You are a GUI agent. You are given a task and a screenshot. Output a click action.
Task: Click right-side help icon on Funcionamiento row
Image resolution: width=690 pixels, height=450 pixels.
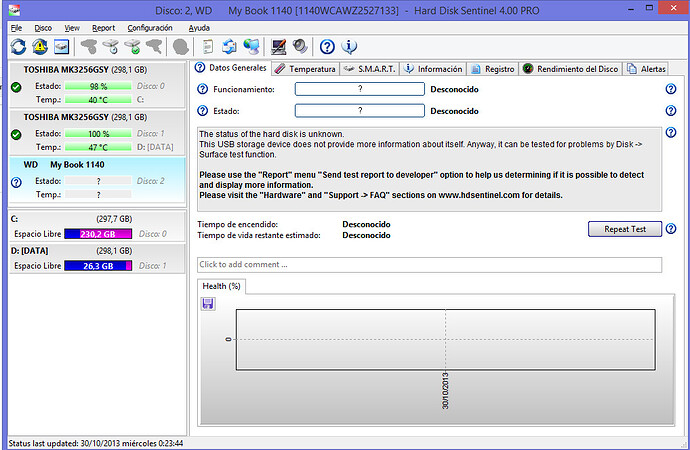pyautogui.click(x=671, y=89)
